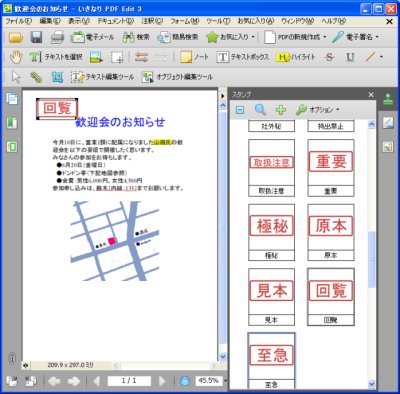Open the ツール menu
This screenshot has height=394, width=400.
(x=218, y=21)
